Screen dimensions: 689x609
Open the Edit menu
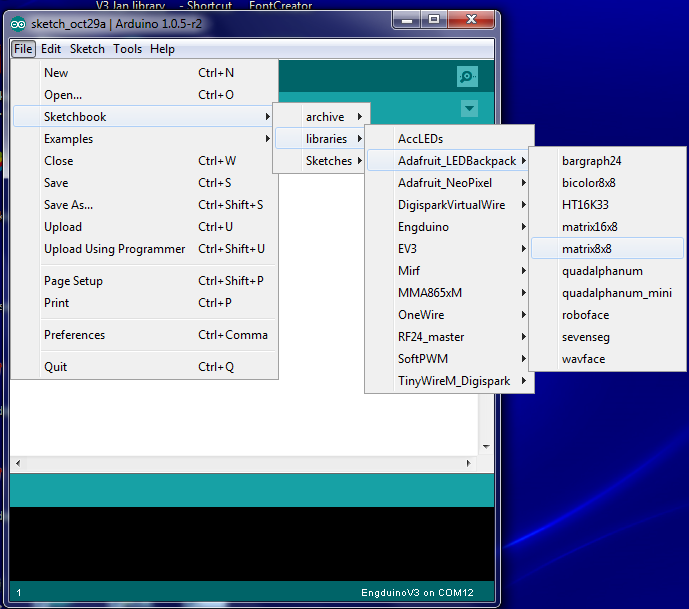pyautogui.click(x=51, y=49)
